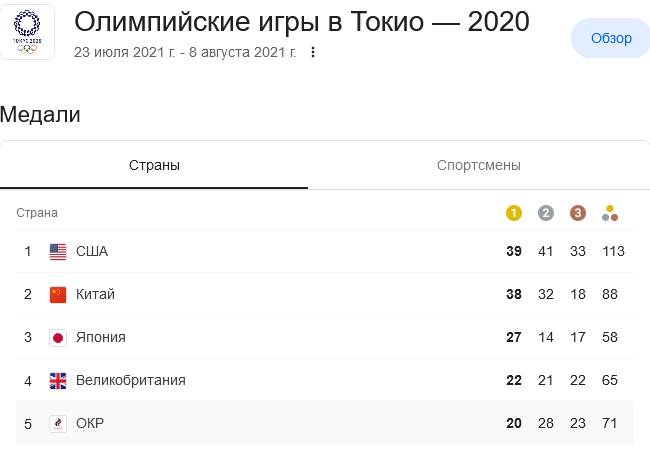Click the bronze medal column icon
The image size is (650, 452).
[577, 213]
